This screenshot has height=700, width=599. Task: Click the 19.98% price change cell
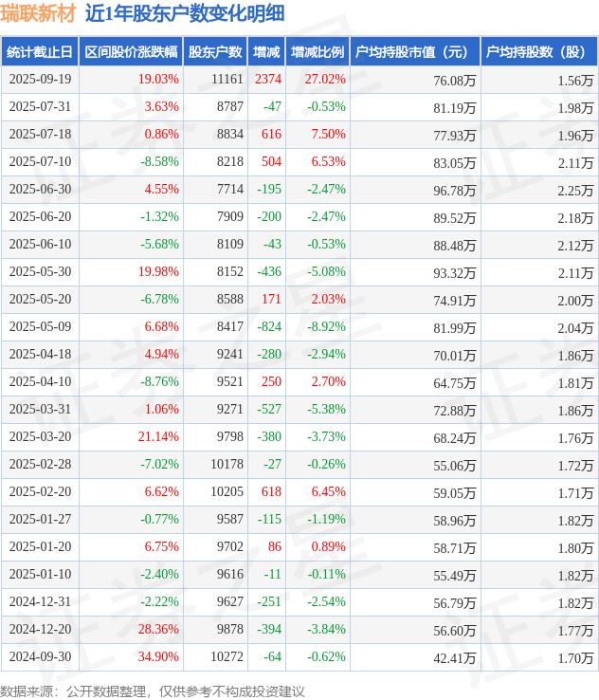coord(158,272)
